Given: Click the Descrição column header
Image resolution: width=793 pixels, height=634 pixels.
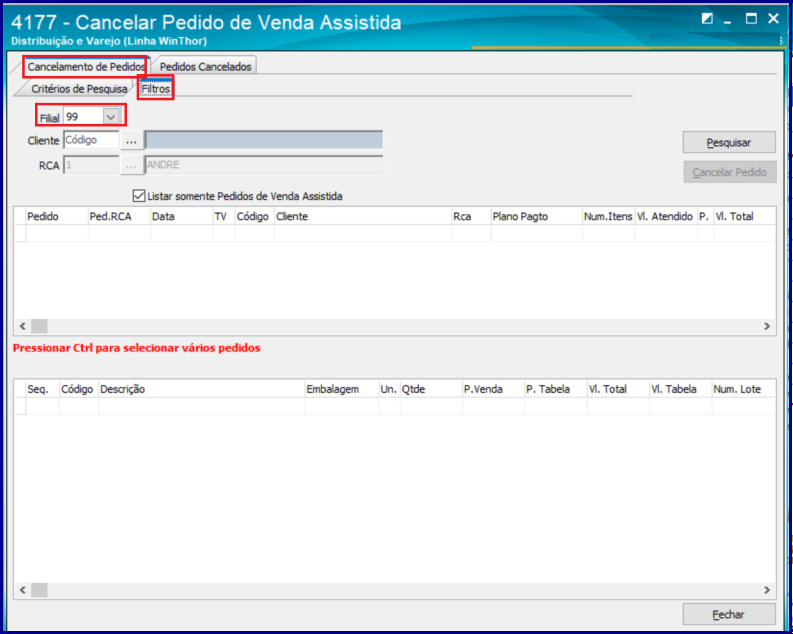Looking at the screenshot, I should point(202,389).
